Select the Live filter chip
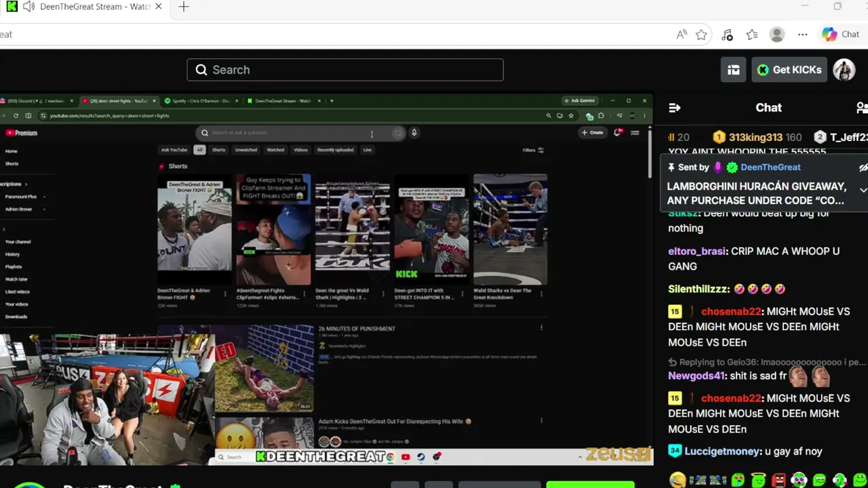The image size is (868, 488). click(x=368, y=150)
